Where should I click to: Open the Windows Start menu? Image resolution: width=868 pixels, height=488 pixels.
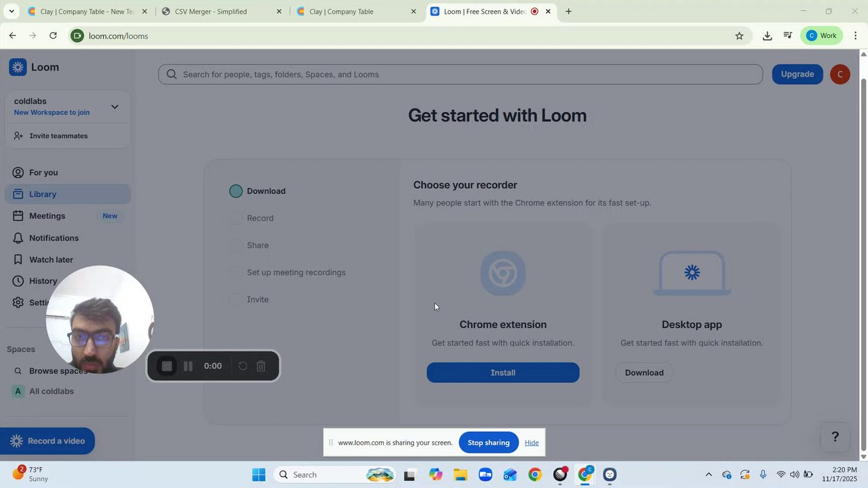[258, 474]
